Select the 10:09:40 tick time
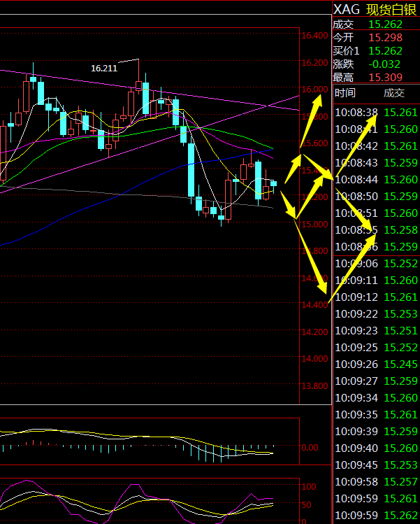This screenshot has height=524, width=420. pos(356,448)
